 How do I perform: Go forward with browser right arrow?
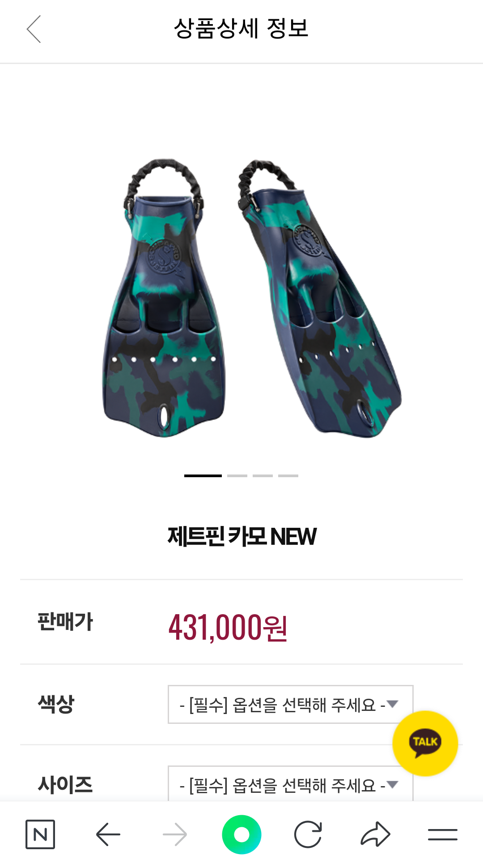point(175,834)
